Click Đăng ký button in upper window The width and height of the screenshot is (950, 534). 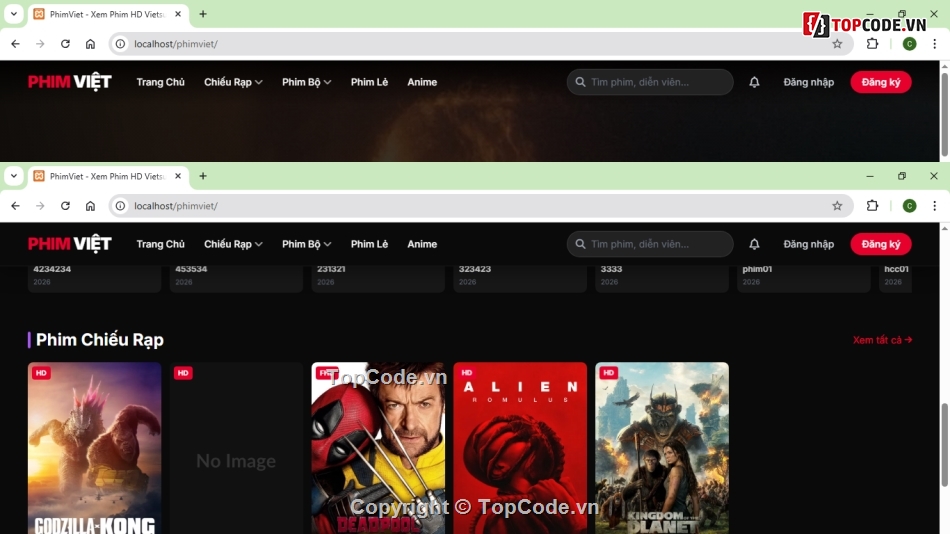click(x=881, y=82)
